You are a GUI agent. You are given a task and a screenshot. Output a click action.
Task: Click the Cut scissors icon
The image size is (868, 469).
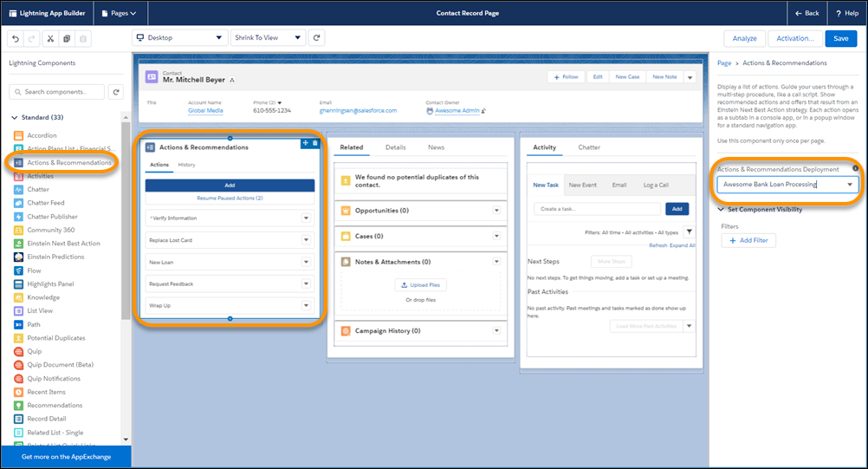click(50, 38)
